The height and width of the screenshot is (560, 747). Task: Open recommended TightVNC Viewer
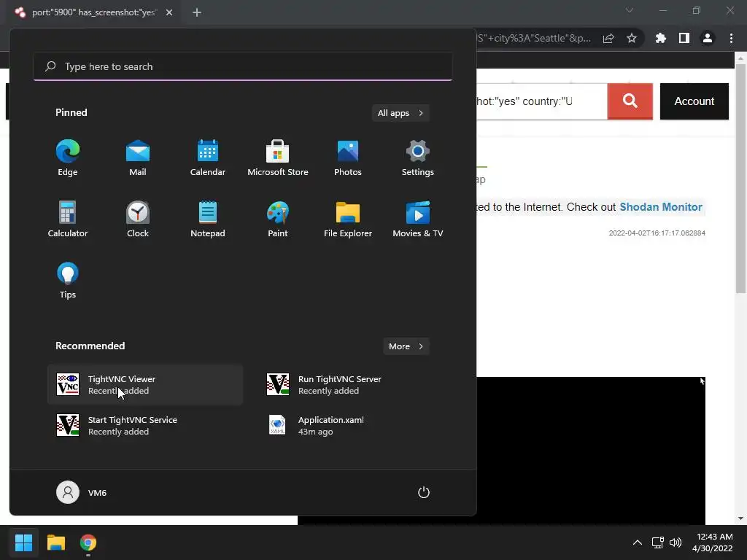coord(145,385)
